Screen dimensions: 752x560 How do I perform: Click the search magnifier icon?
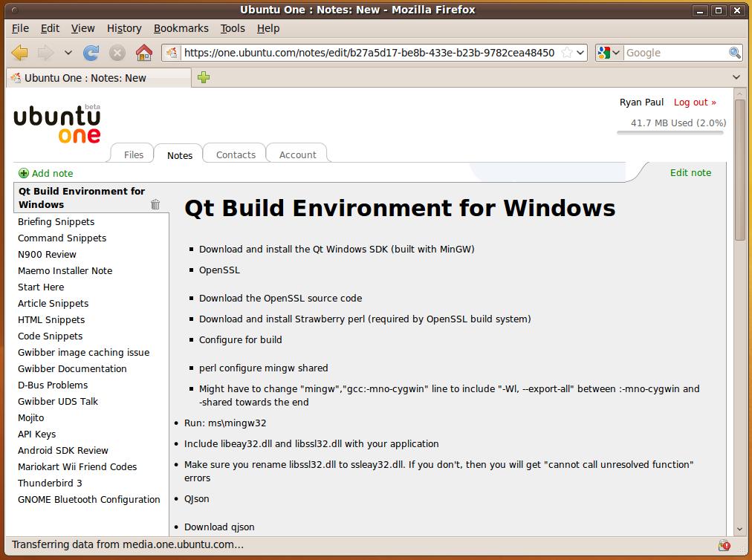(x=734, y=53)
